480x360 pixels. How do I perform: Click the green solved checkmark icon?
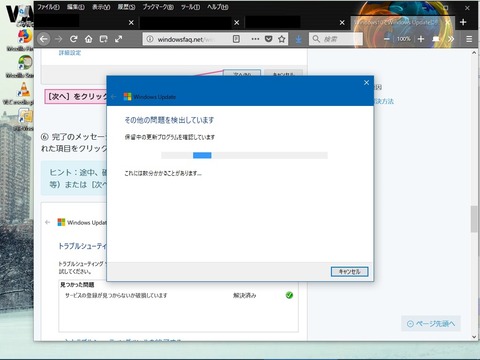click(289, 295)
